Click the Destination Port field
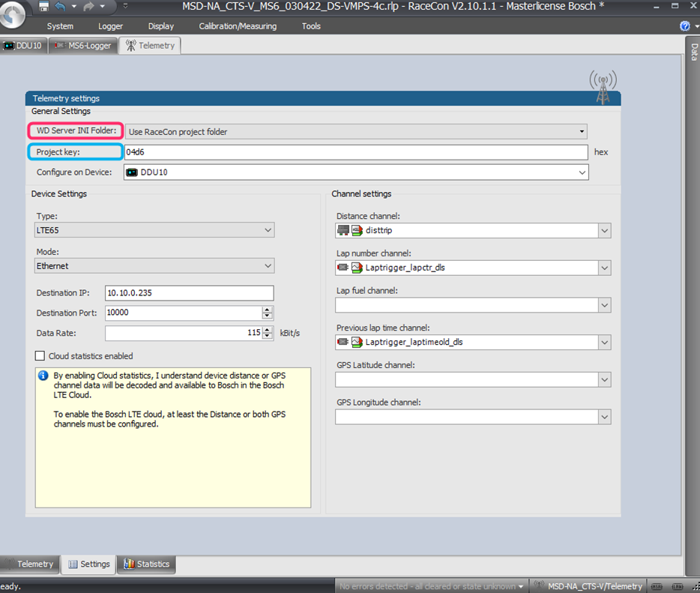The width and height of the screenshot is (700, 593). click(x=184, y=313)
